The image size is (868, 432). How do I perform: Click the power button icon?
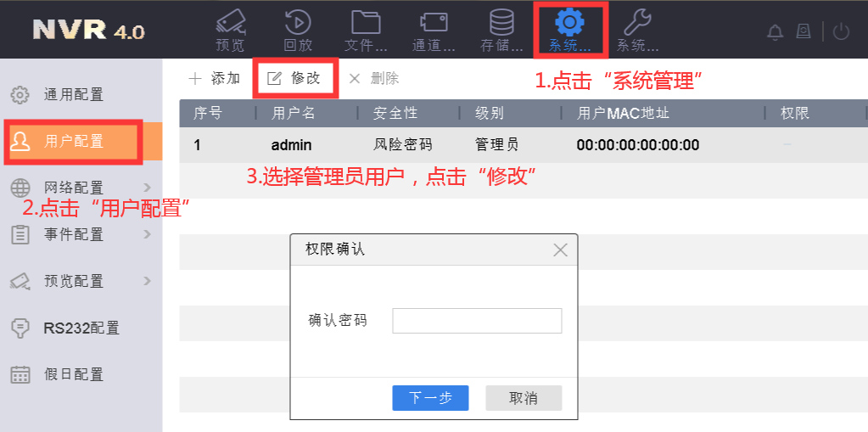841,32
